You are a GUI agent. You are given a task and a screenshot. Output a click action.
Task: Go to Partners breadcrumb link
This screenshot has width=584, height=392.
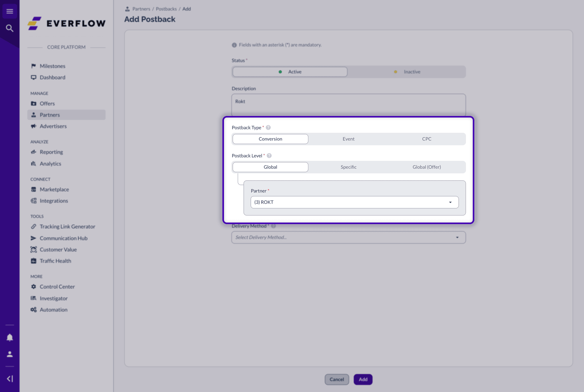[141, 9]
